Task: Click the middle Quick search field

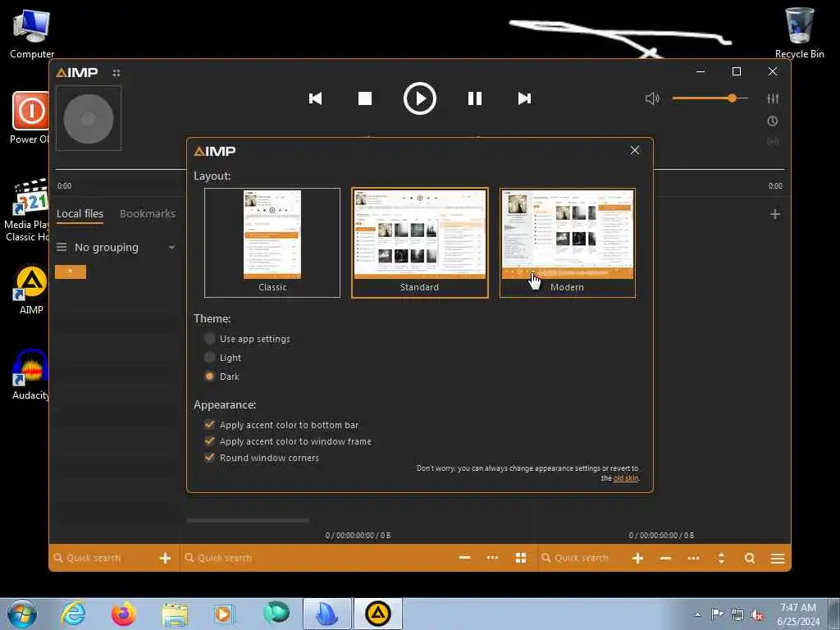Action: pyautogui.click(x=316, y=558)
